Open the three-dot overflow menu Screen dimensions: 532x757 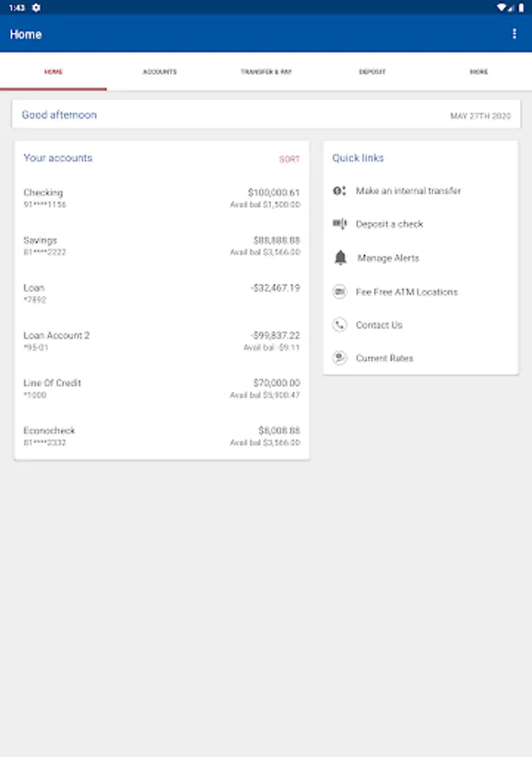click(514, 34)
